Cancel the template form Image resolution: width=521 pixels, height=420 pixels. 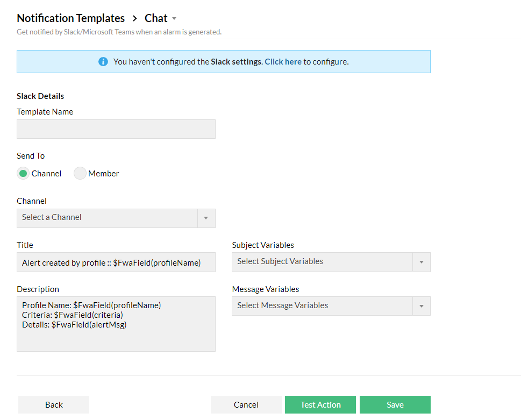(246, 405)
